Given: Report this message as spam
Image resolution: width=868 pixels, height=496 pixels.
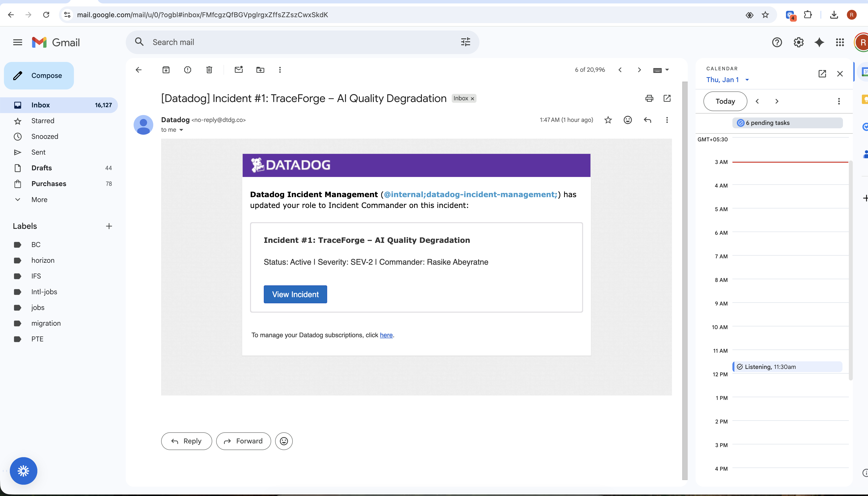Looking at the screenshot, I should point(188,70).
